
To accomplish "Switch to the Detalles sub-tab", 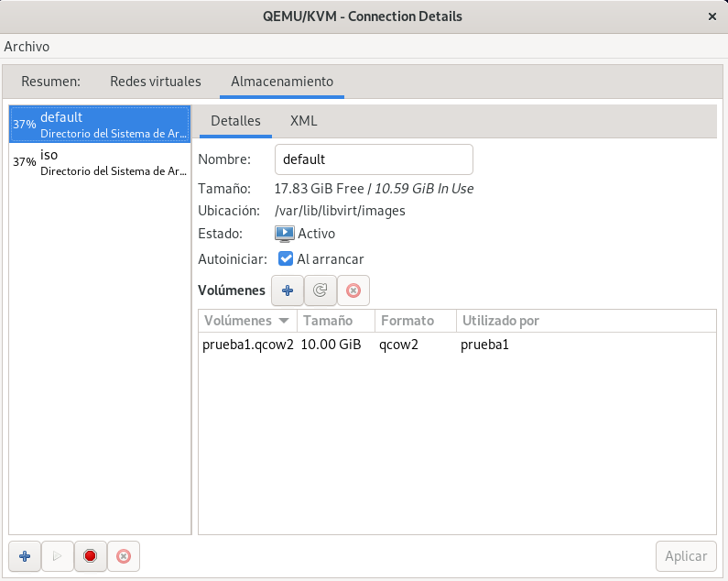I will (x=235, y=121).
